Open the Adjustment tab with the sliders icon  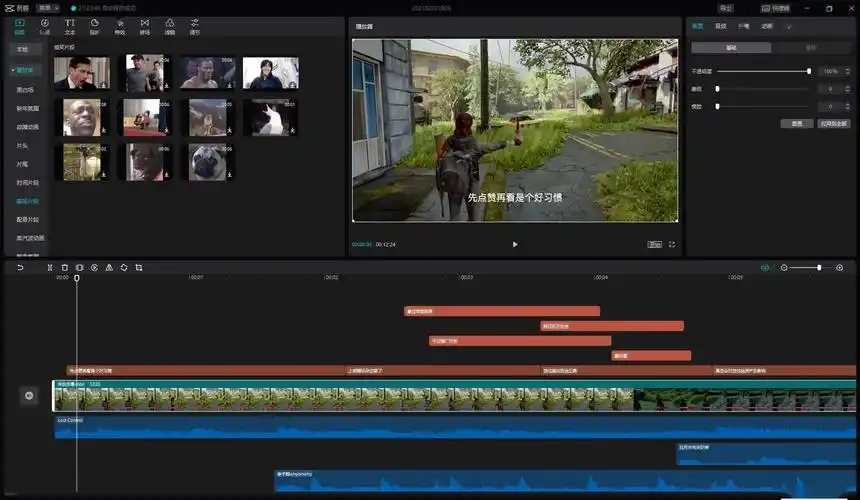(x=195, y=26)
